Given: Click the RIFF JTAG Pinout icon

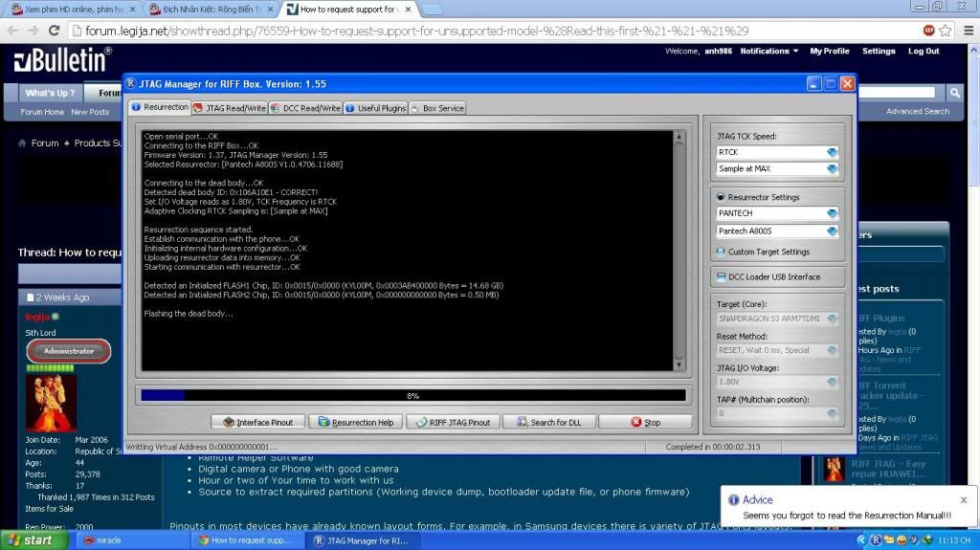Looking at the screenshot, I should [x=422, y=423].
